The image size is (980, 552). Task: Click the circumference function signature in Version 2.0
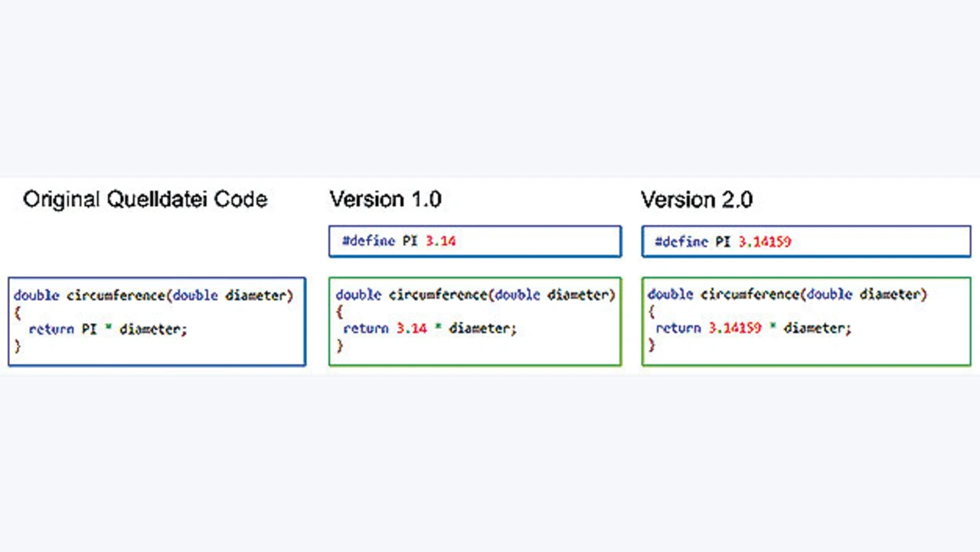787,294
